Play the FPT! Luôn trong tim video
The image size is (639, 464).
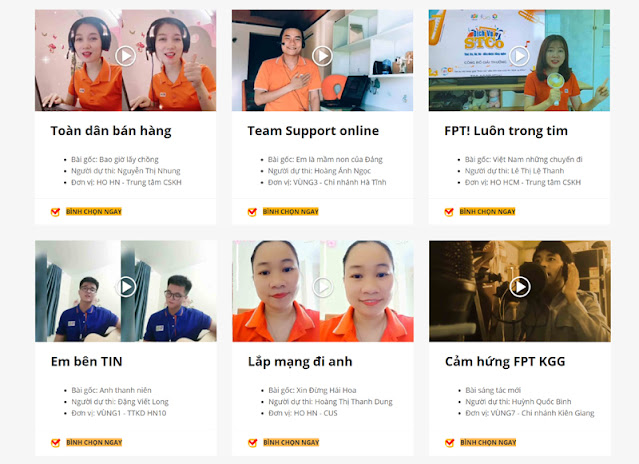click(x=519, y=56)
